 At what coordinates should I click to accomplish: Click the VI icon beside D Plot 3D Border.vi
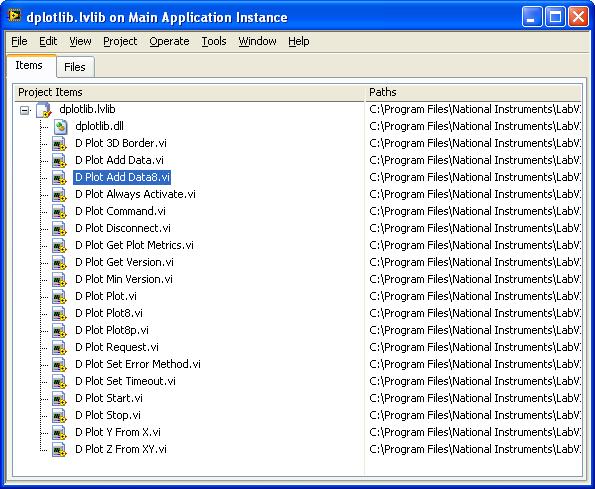point(59,144)
